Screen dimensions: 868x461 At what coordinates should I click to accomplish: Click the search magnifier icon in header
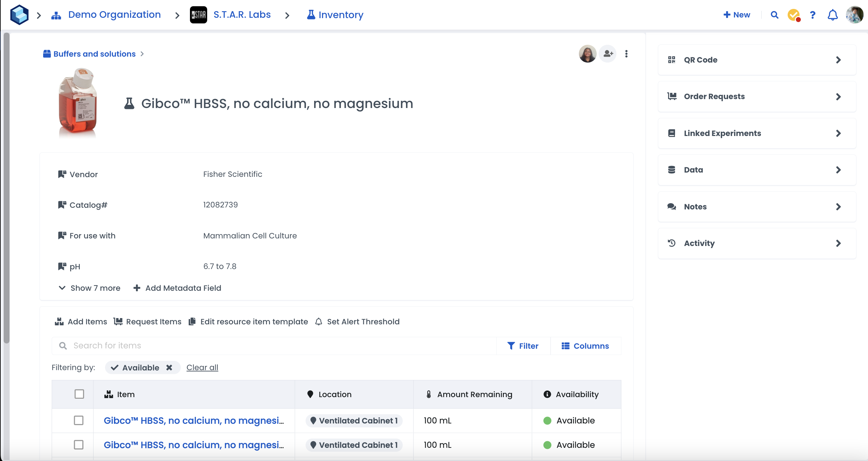774,15
